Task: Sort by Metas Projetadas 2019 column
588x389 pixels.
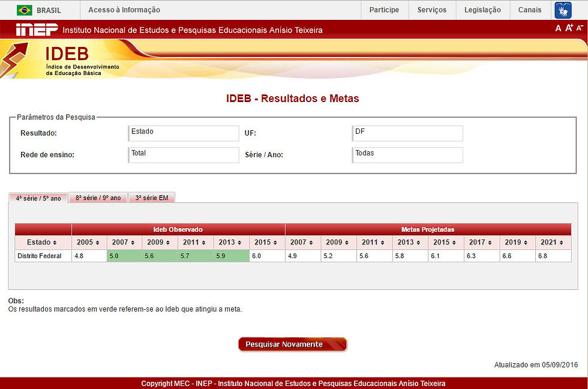Action: pyautogui.click(x=517, y=243)
